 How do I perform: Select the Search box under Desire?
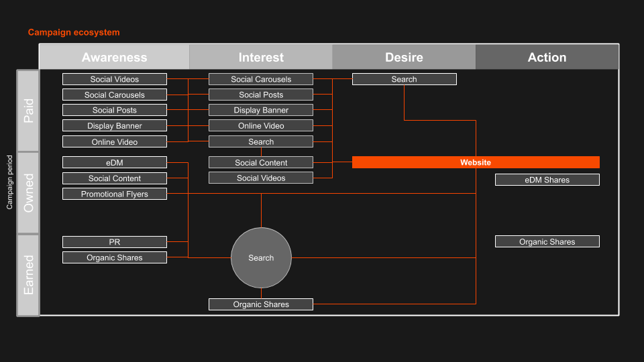404,79
